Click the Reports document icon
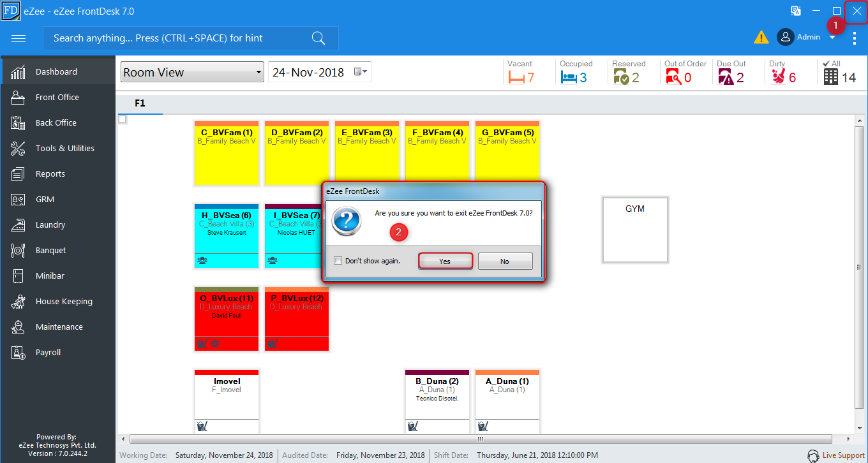868x463 pixels. tap(18, 174)
